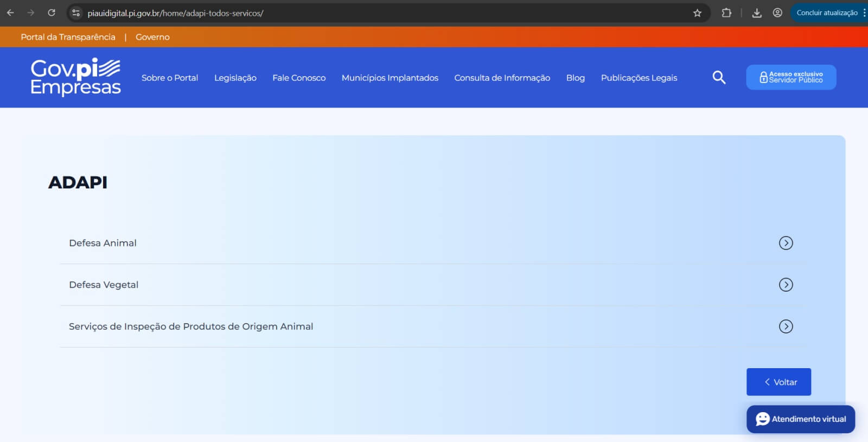Open the Atendimento virtual chat
This screenshot has width=868, height=442.
801,419
